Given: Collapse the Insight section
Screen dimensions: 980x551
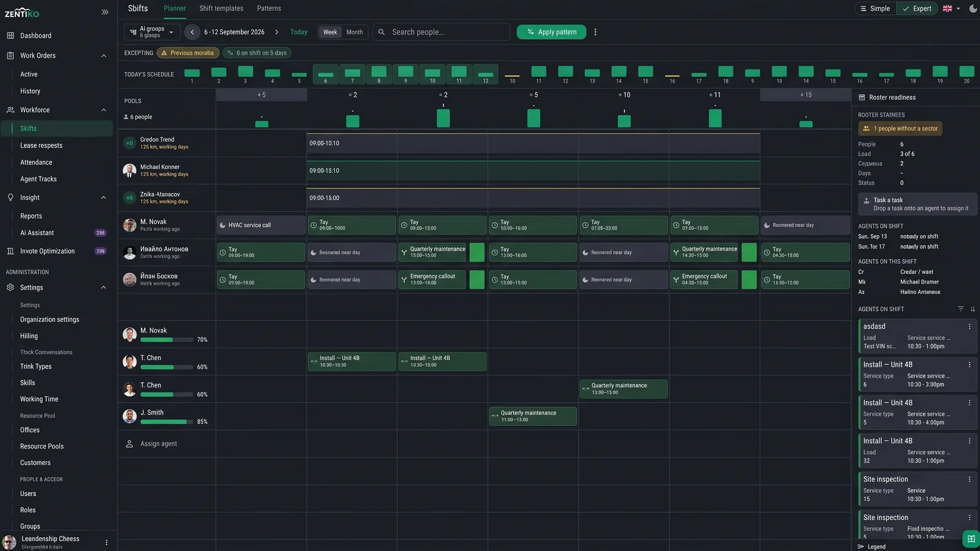Looking at the screenshot, I should 104,198.
